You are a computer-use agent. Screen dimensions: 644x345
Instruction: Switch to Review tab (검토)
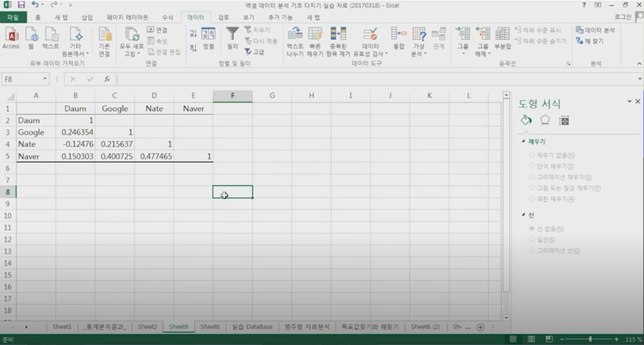[x=223, y=17]
